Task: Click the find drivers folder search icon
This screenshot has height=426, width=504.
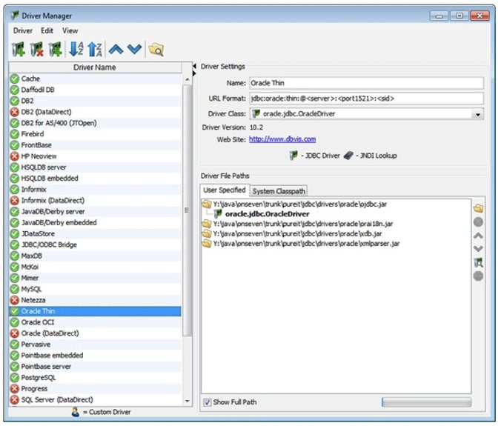Action: pyautogui.click(x=156, y=50)
